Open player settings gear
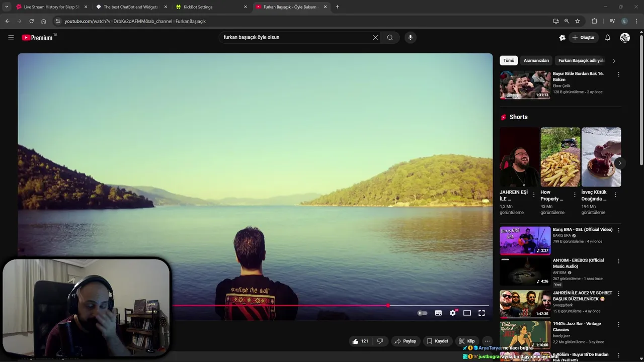This screenshot has width=644, height=362. coord(453,313)
